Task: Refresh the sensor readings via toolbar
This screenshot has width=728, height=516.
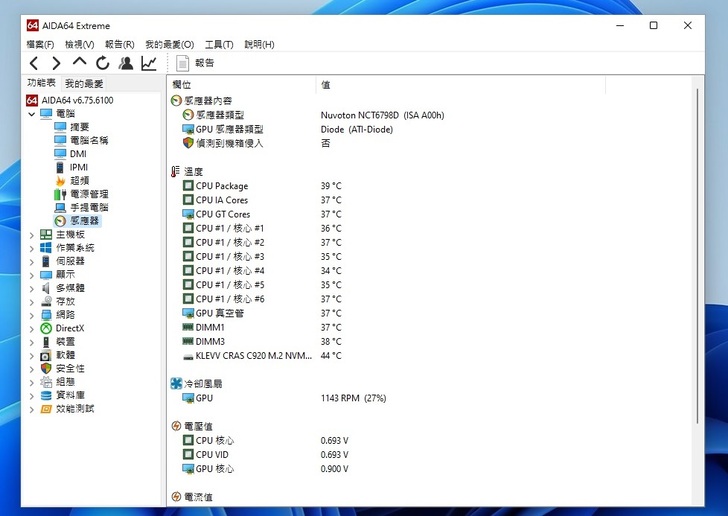Action: point(103,63)
